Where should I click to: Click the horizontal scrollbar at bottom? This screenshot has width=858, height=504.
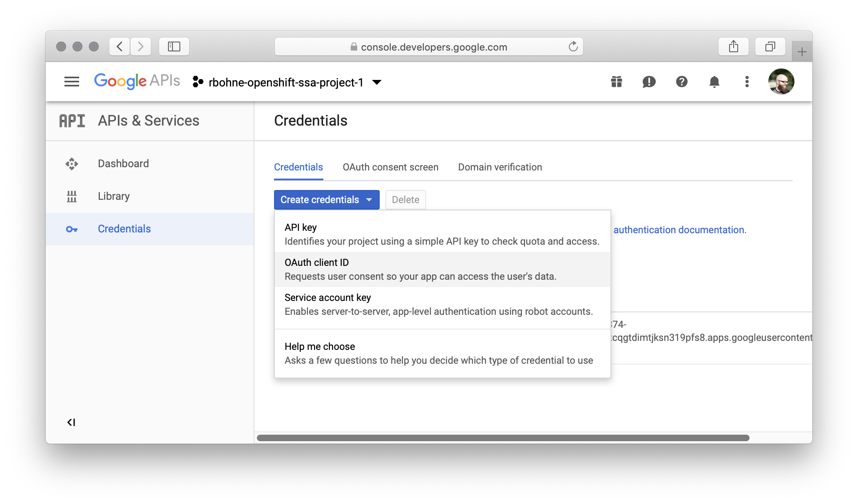503,438
